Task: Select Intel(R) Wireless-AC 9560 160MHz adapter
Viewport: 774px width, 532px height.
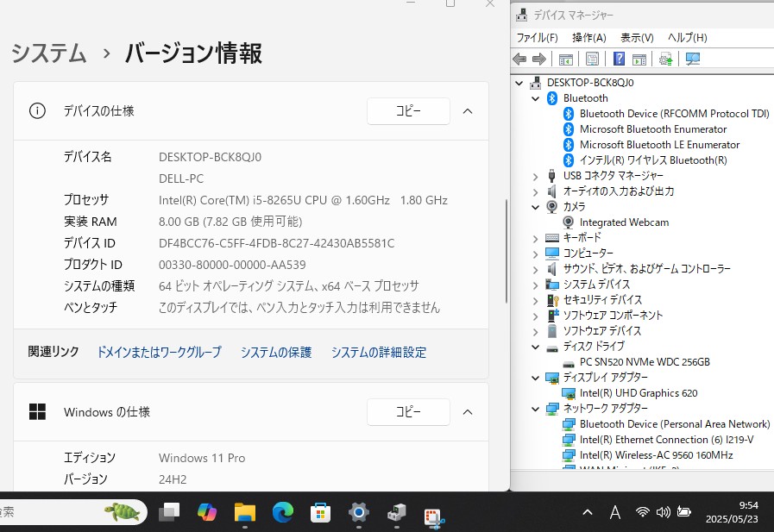Action: 656,455
